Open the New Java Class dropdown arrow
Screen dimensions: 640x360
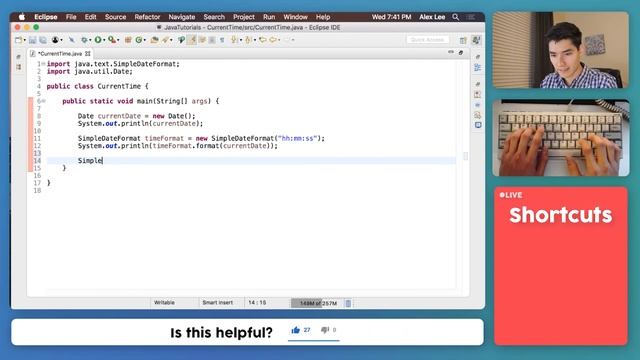145,40
